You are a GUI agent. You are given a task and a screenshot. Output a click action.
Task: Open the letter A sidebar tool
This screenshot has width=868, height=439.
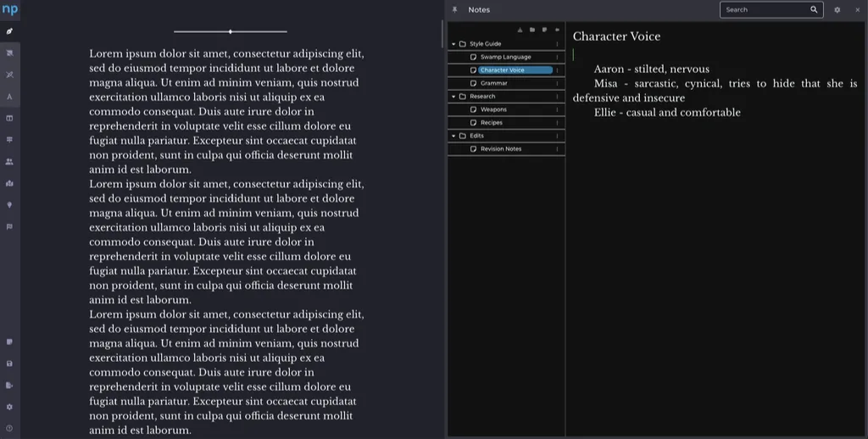[x=9, y=97]
